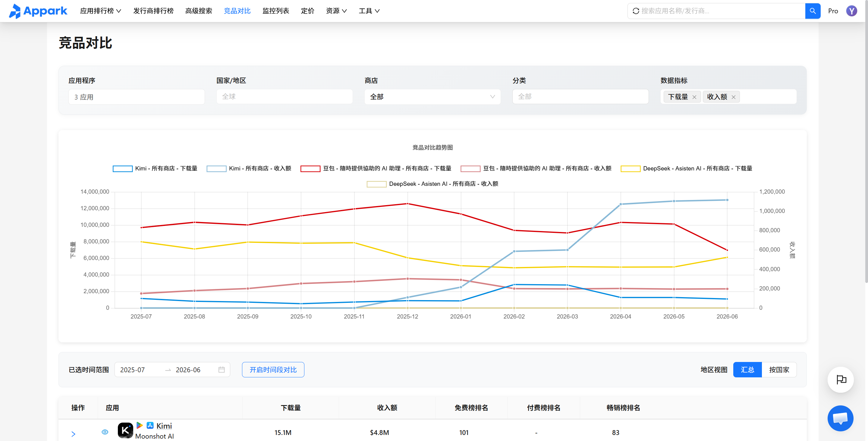Click Kimi downloads value 15.1M

[x=283, y=432]
